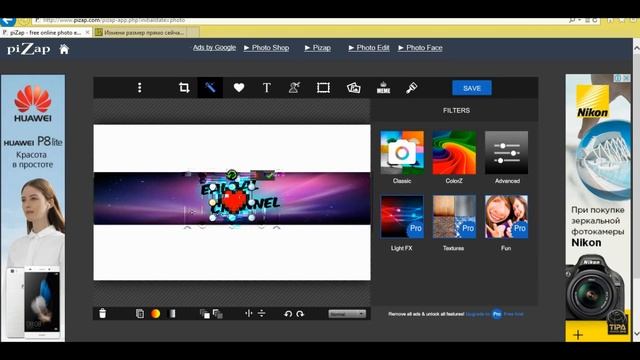The height and width of the screenshot is (360, 640).
Task: Select the Filters magic wand tool
Action: click(x=210, y=88)
